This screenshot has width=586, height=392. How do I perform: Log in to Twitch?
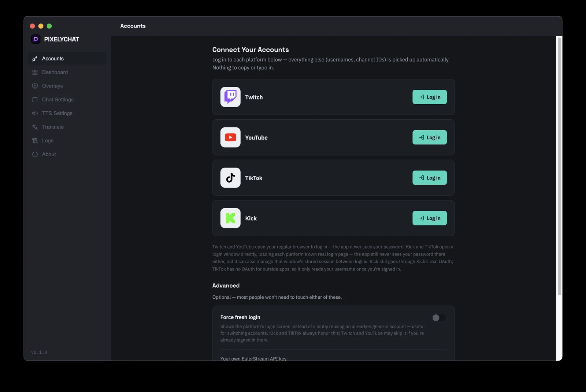tap(430, 97)
